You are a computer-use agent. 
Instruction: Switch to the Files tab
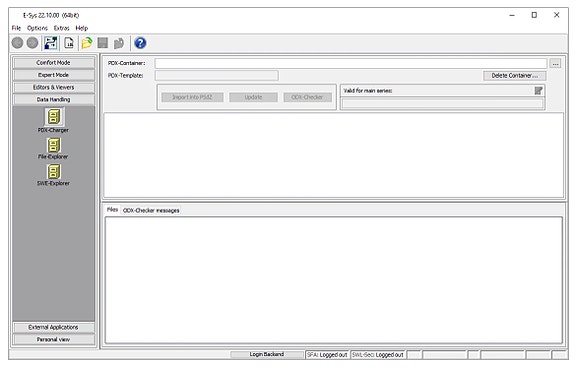click(x=112, y=210)
